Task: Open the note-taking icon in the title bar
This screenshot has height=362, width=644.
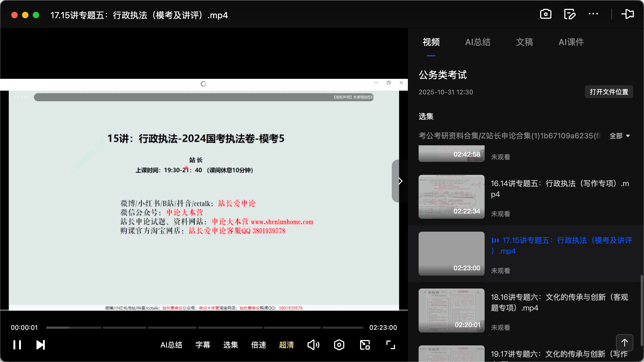Action: (x=570, y=14)
